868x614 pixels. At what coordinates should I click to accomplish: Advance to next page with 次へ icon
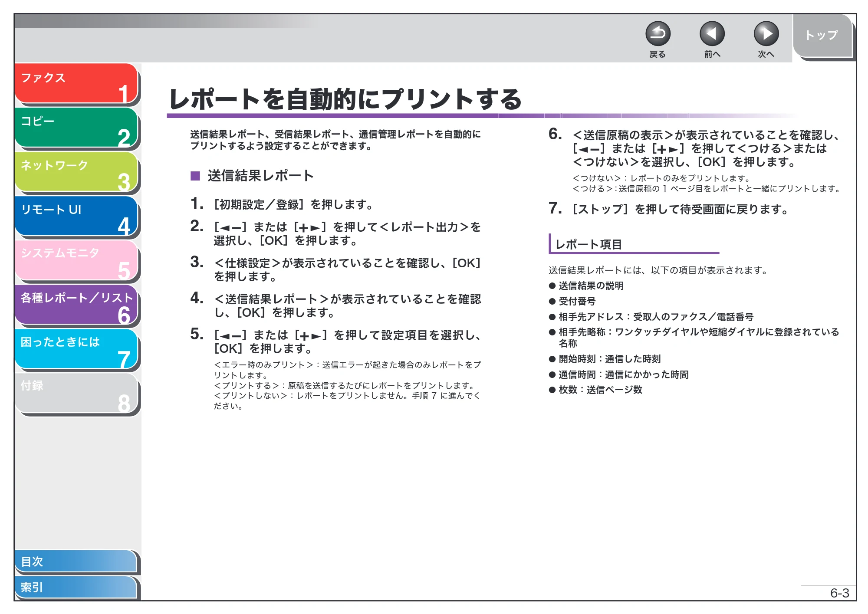point(766,34)
